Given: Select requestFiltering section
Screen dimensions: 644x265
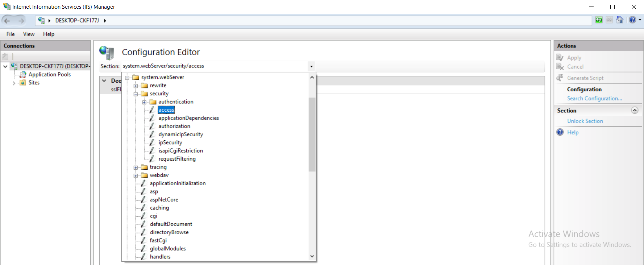Looking at the screenshot, I should click(177, 159).
